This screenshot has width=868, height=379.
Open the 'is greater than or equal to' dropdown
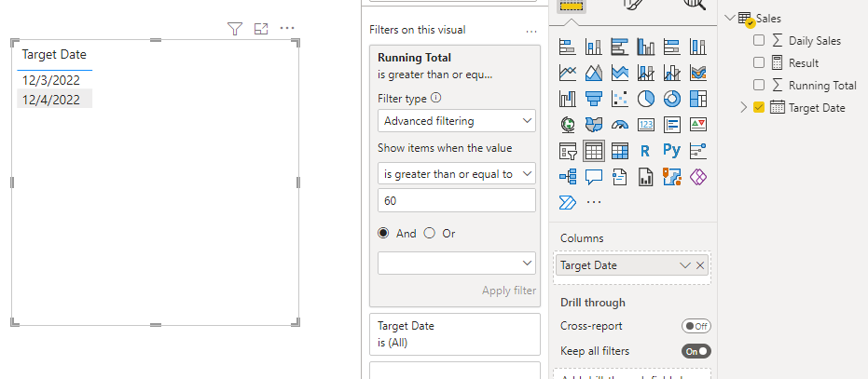[x=457, y=173]
